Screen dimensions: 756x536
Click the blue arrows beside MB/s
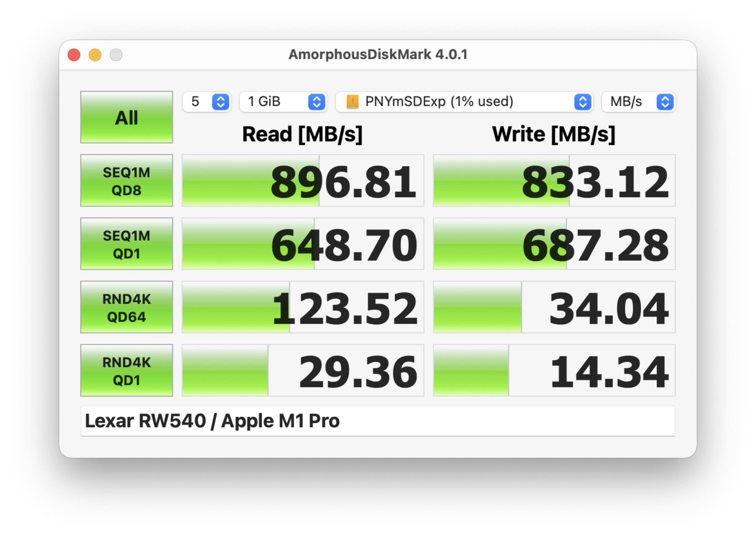click(x=665, y=102)
